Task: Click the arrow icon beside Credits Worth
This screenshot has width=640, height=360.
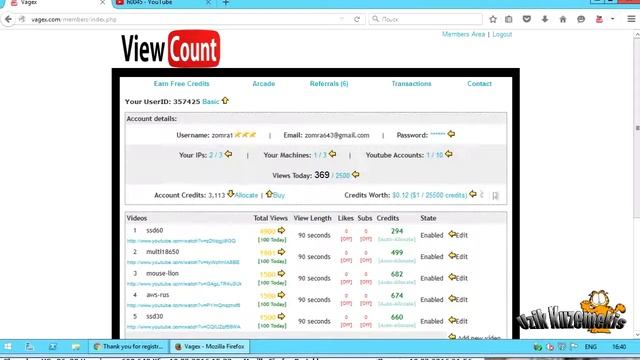Action: [473, 194]
